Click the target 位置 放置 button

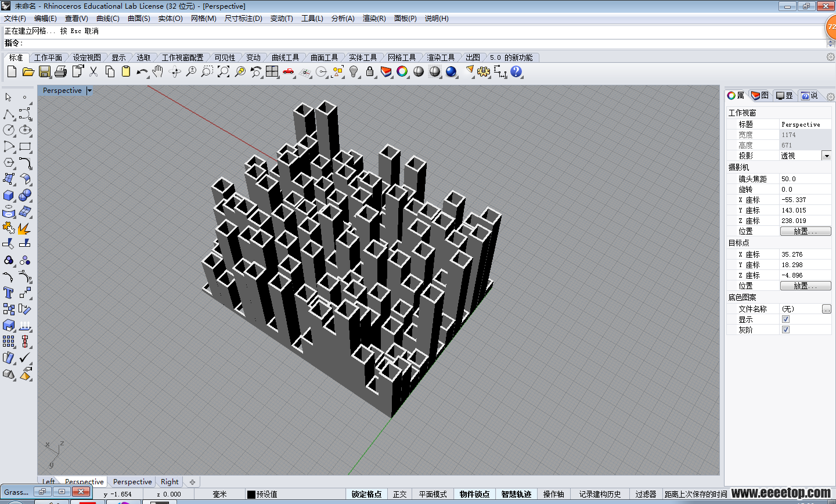tap(805, 286)
